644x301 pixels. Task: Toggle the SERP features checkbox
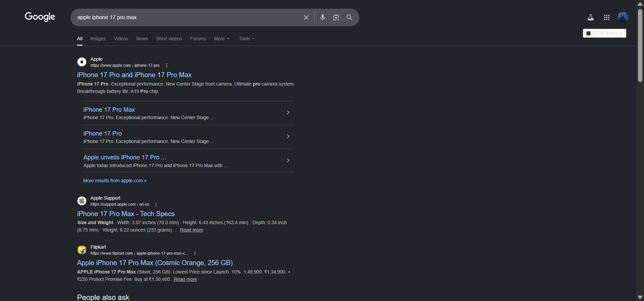(588, 34)
